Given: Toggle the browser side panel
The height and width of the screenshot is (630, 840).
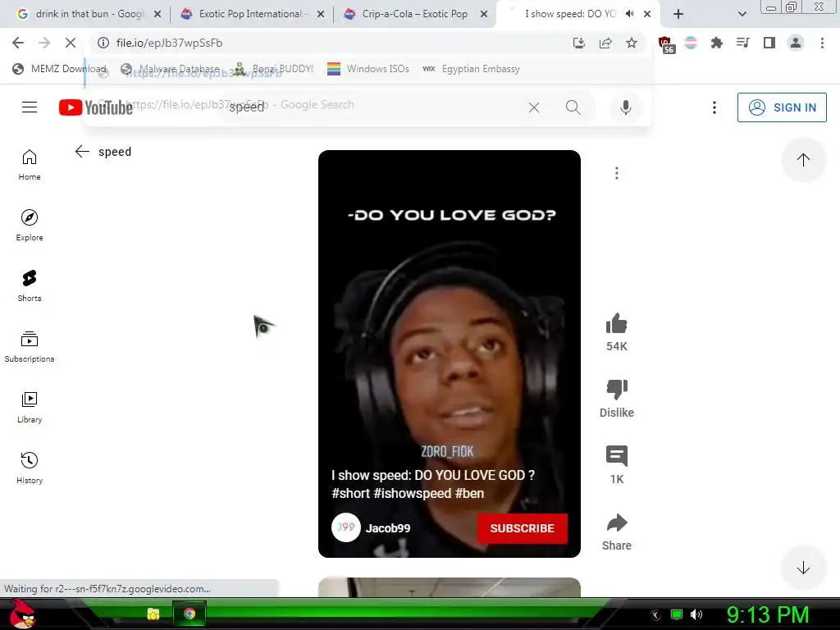Looking at the screenshot, I should pos(769,43).
